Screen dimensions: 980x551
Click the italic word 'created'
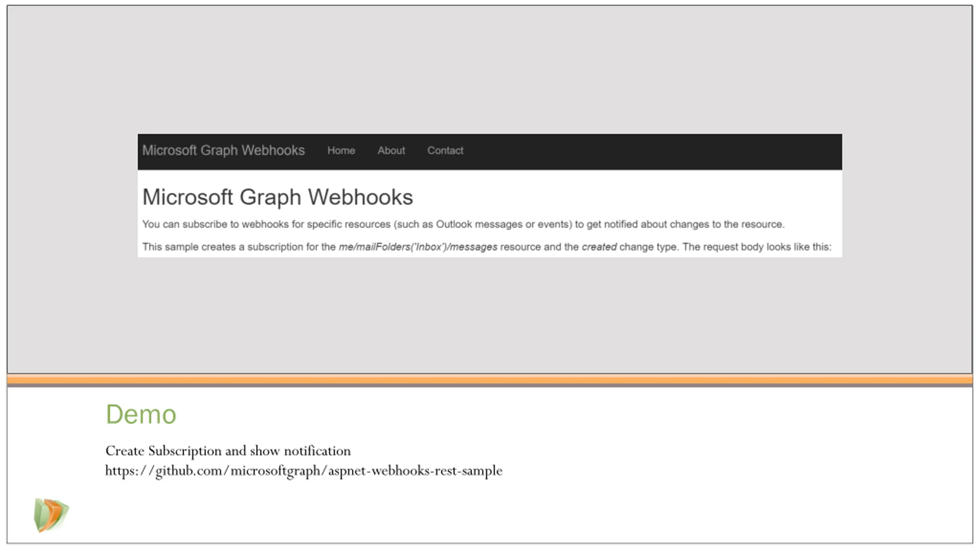(599, 247)
